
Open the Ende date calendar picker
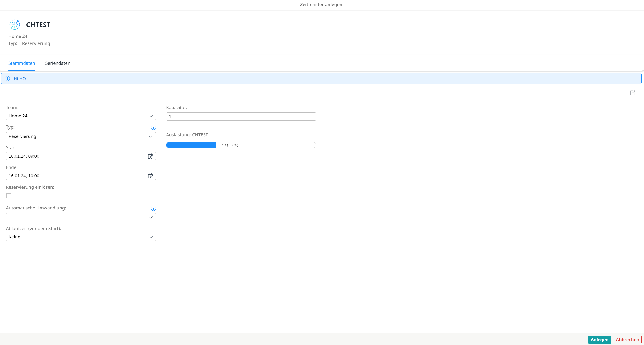(x=151, y=176)
